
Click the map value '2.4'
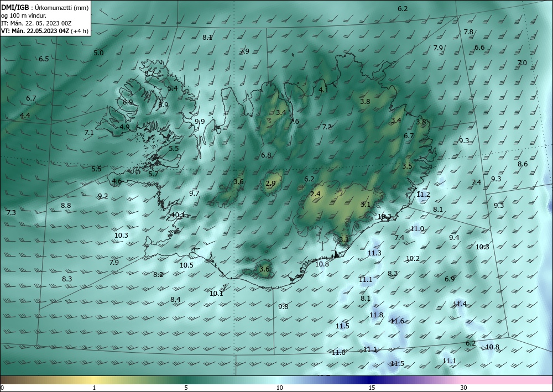click(x=315, y=194)
